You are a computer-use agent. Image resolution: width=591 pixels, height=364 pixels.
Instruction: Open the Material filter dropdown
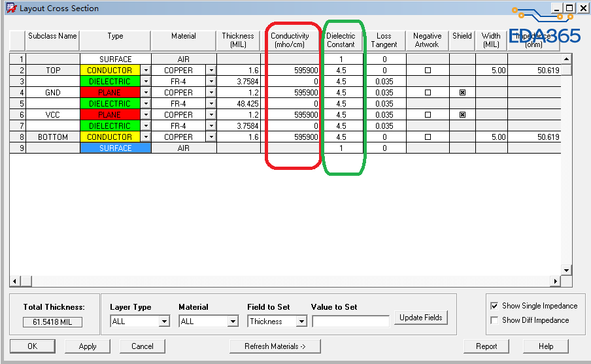[233, 322]
